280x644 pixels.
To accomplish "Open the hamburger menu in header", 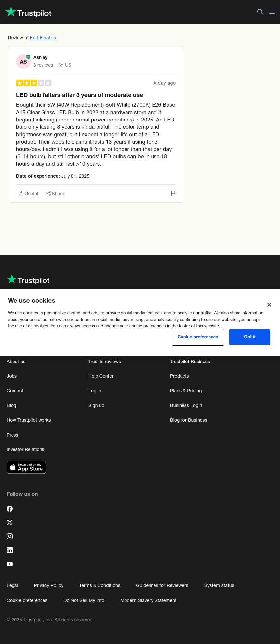I will [x=272, y=12].
